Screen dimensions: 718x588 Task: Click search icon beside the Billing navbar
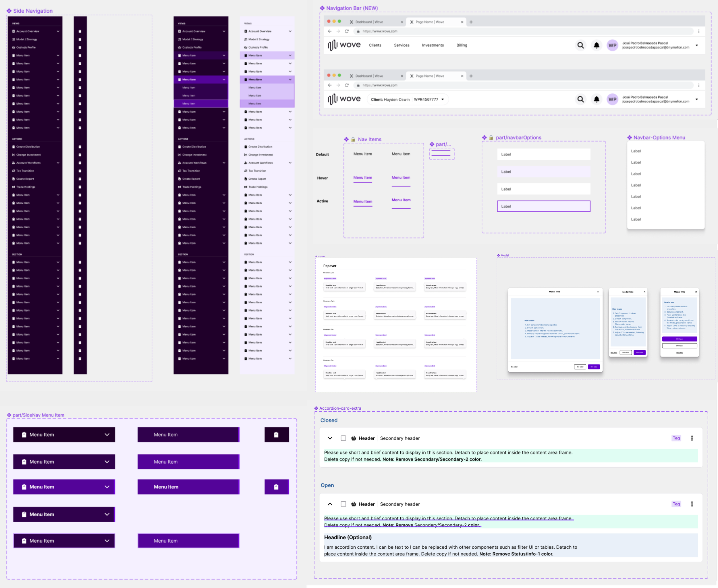[x=580, y=45]
